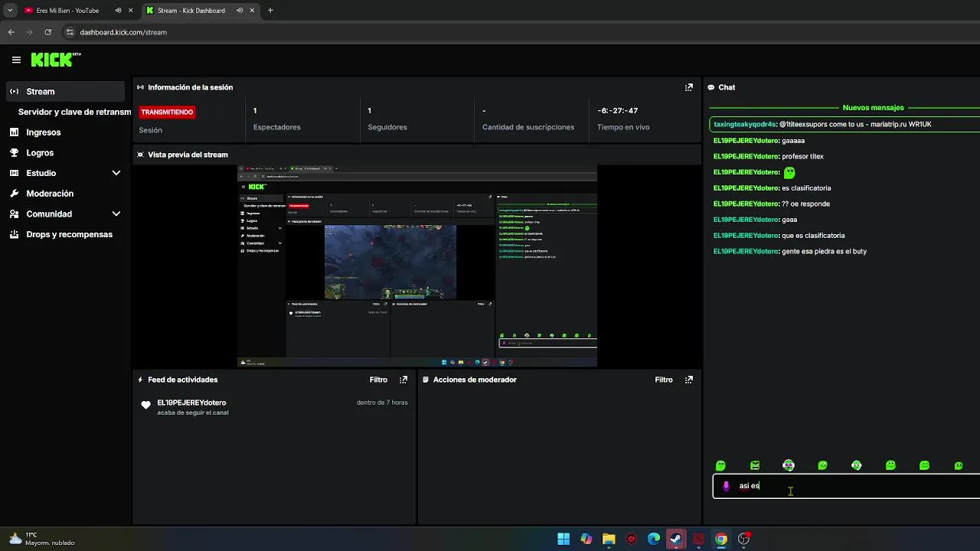Image resolution: width=980 pixels, height=551 pixels.
Task: Switch to Stream - Kick Dashboard tab
Action: point(191,11)
